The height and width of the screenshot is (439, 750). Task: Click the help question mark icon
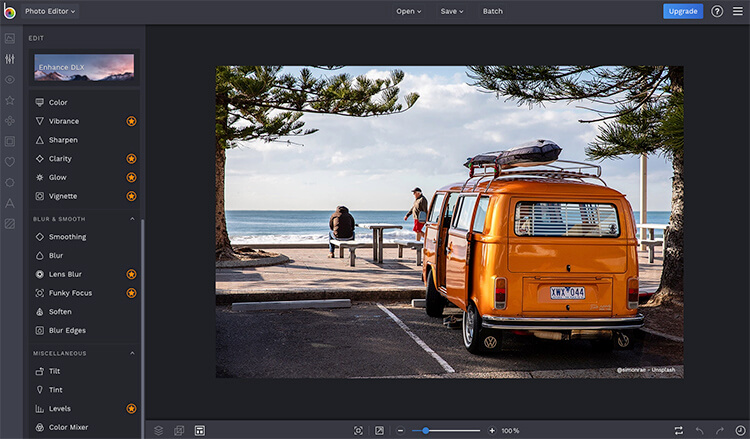coord(717,11)
